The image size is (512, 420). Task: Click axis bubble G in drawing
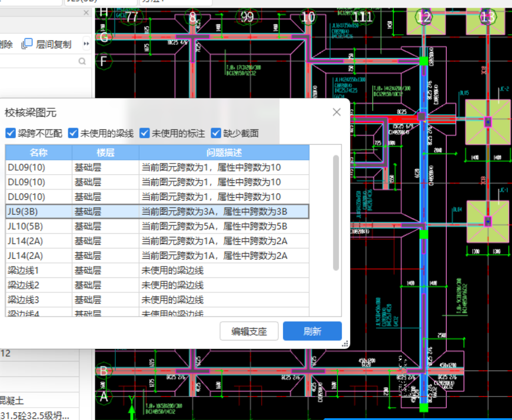(104, 37)
